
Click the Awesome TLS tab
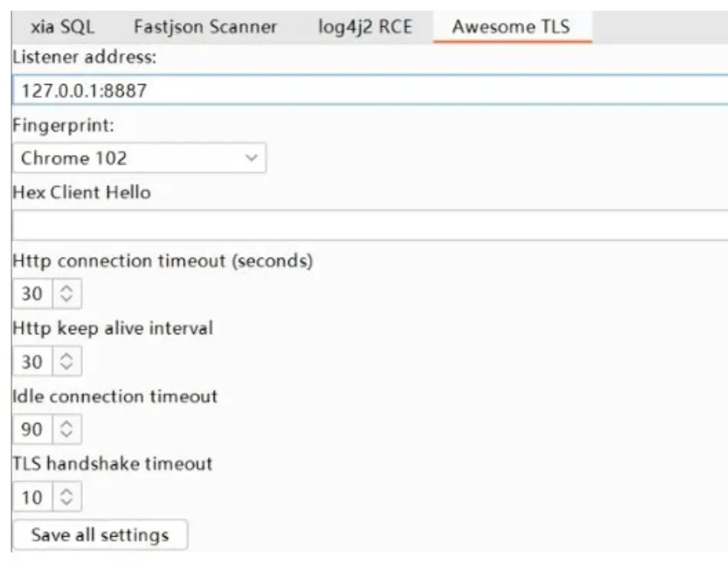click(510, 27)
